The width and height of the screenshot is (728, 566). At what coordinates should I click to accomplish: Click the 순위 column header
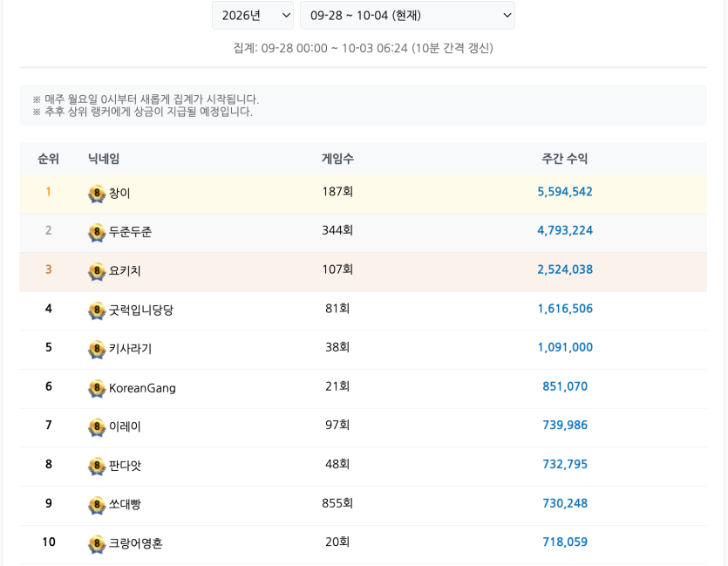48,159
